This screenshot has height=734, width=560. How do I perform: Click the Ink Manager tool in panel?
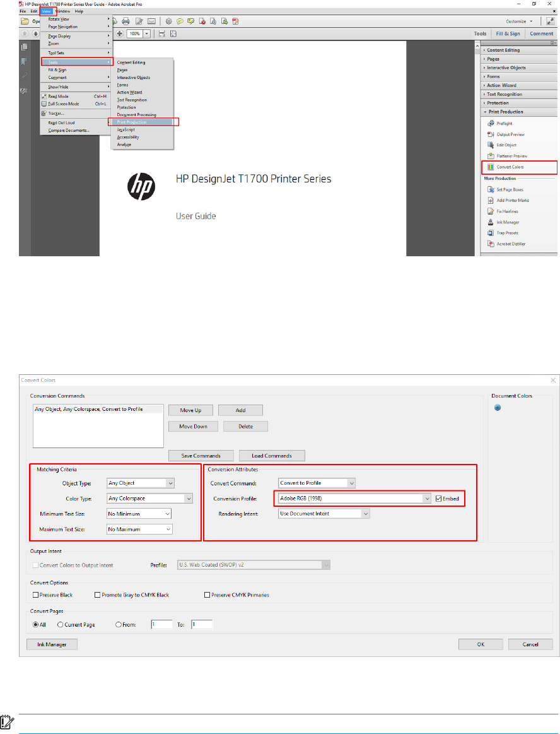click(x=503, y=222)
